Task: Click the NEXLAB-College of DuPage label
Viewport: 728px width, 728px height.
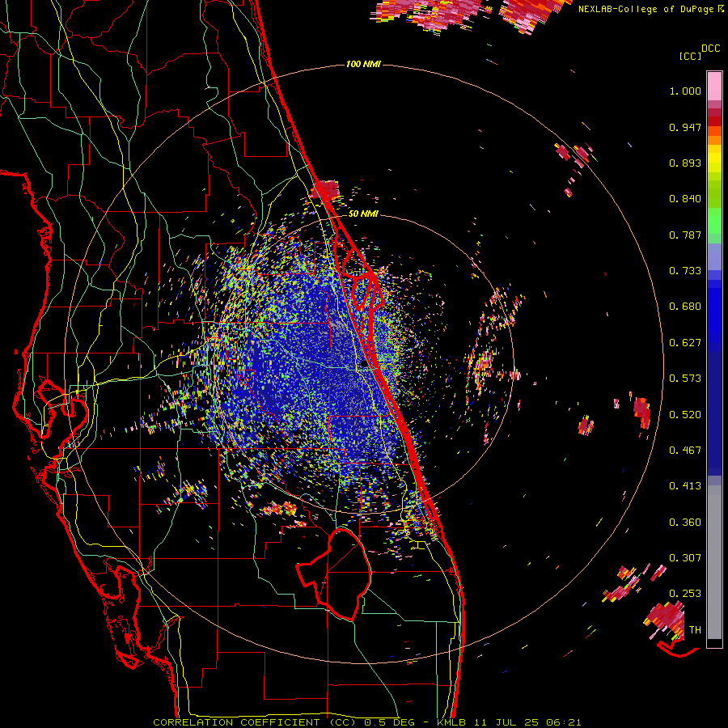Action: (x=645, y=9)
